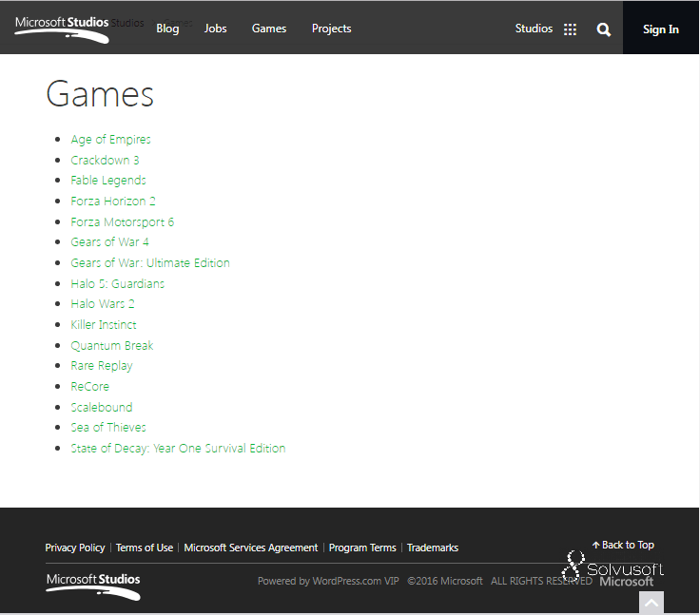Click the search magnifier icon

point(604,29)
